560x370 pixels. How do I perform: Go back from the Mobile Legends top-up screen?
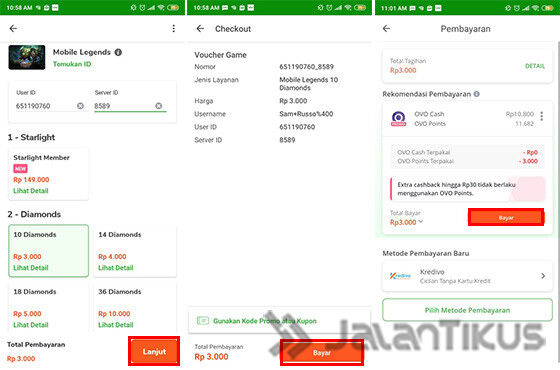pyautogui.click(x=13, y=29)
